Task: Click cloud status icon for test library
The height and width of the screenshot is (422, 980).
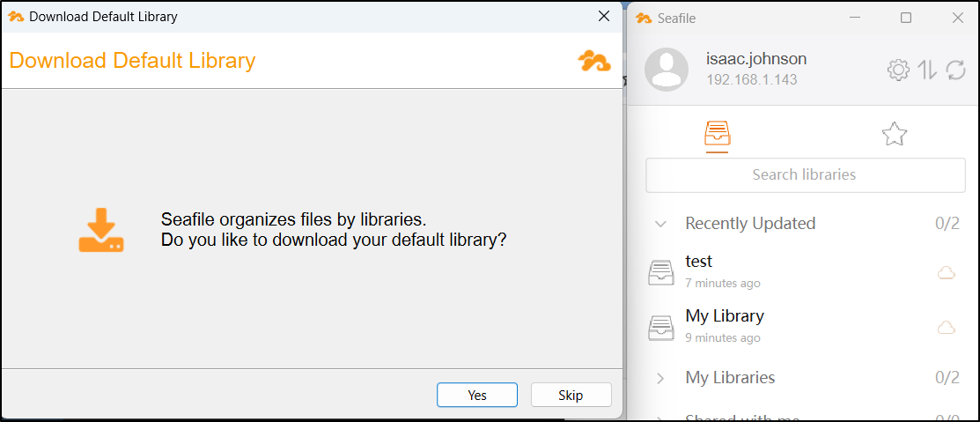Action: point(947,273)
